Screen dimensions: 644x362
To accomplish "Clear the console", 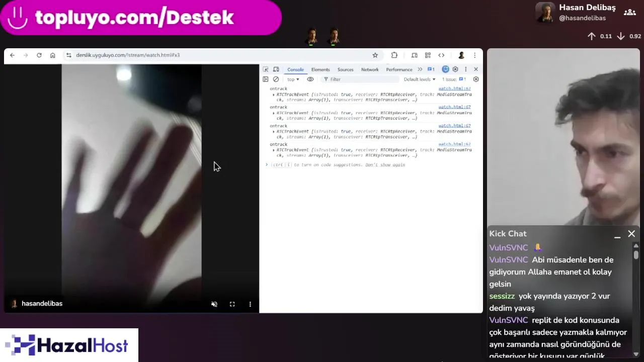I will click(x=276, y=79).
